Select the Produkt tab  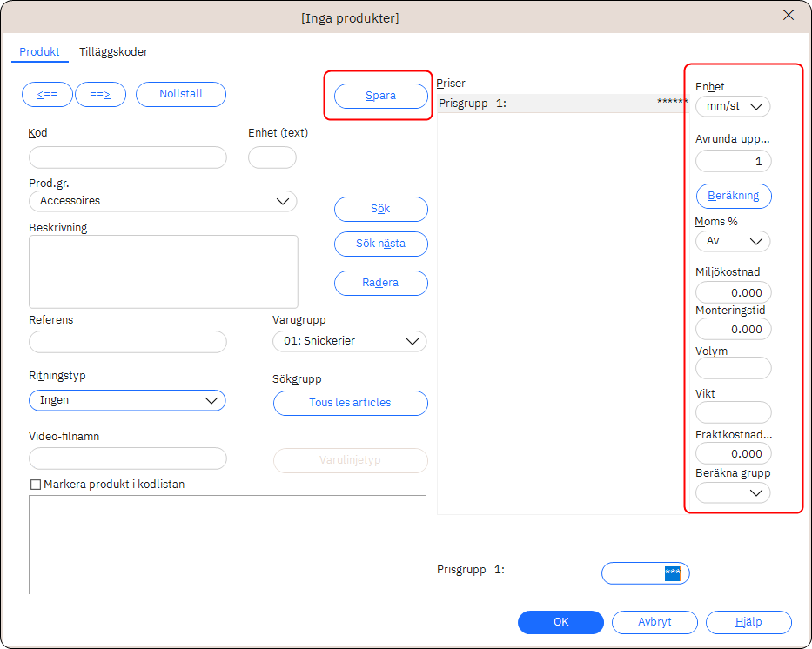click(40, 52)
